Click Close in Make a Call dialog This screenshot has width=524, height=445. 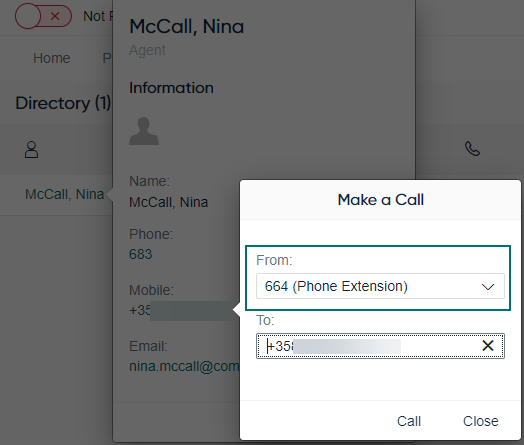(x=481, y=421)
